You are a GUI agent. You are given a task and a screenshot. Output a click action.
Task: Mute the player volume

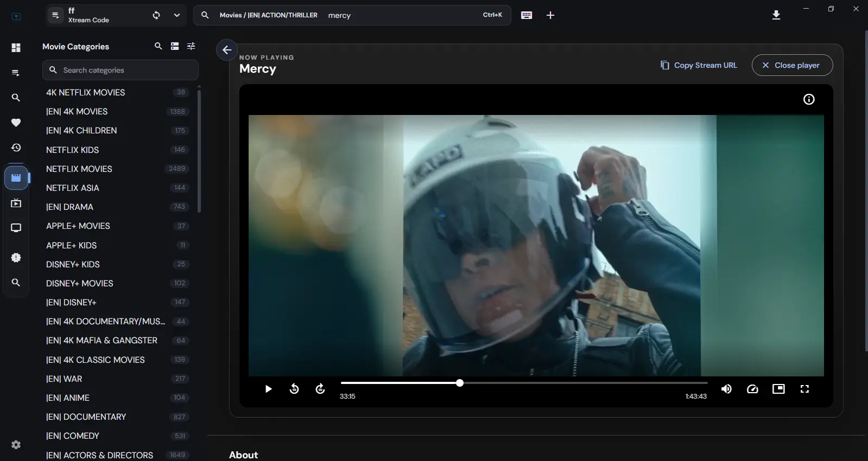(726, 389)
